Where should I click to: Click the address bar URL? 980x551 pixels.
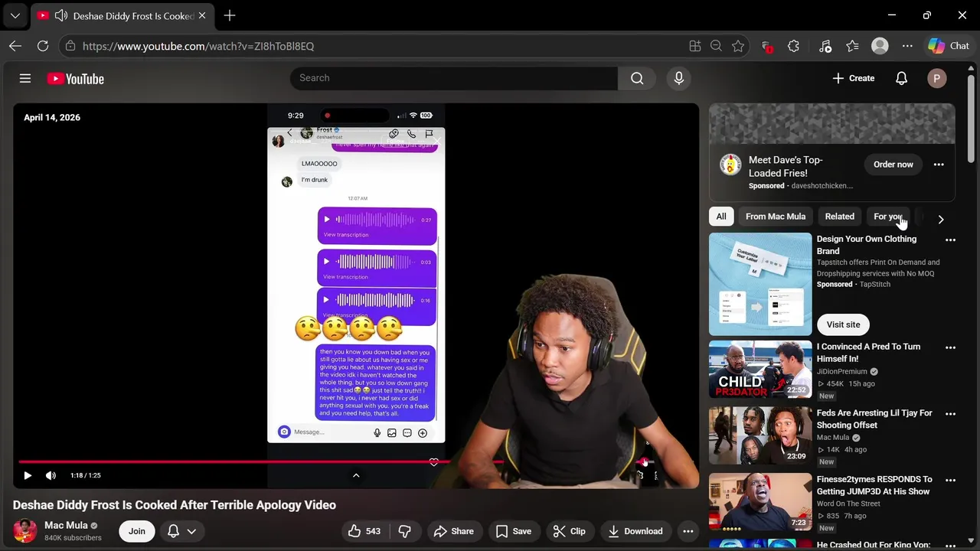[x=198, y=46]
